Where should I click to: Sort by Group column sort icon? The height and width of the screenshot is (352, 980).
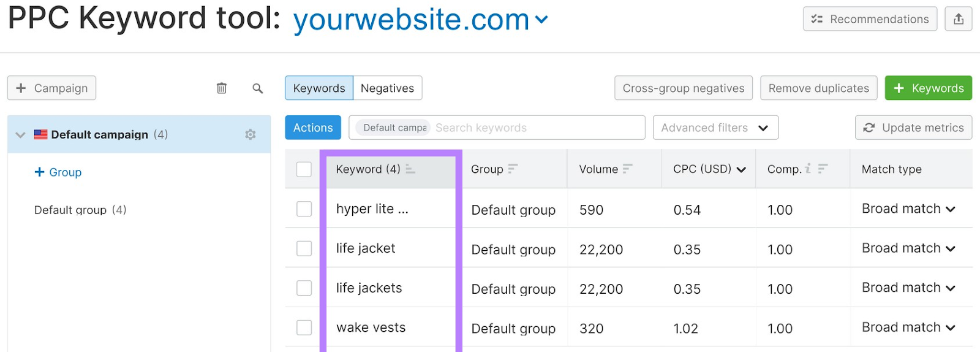513,169
